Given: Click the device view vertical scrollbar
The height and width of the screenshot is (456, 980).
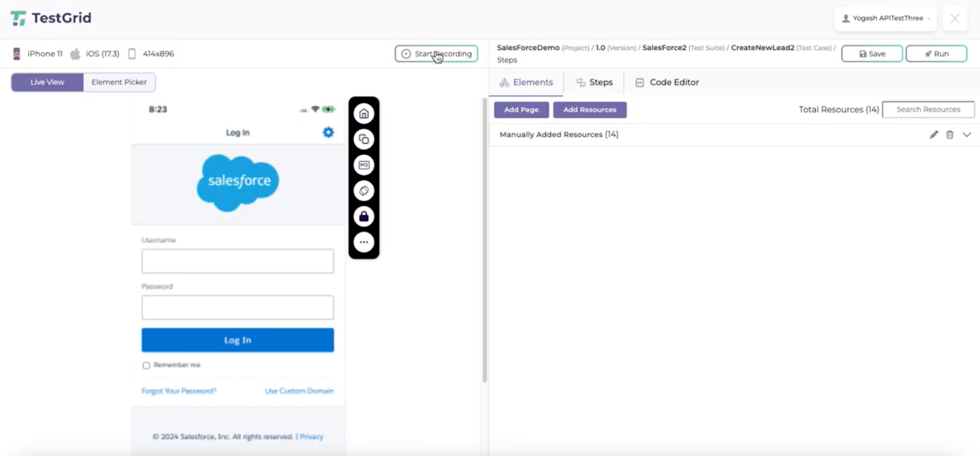Looking at the screenshot, I should [484, 240].
